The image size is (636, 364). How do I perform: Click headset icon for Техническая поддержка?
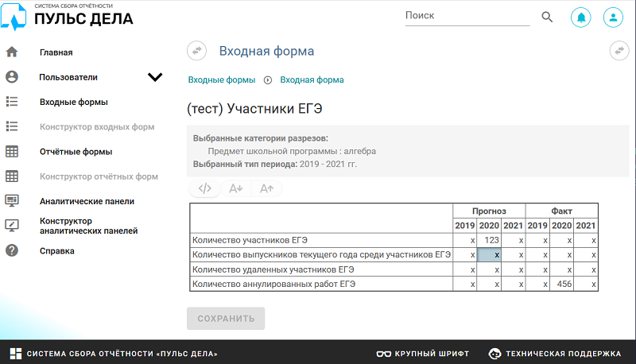[494, 354]
